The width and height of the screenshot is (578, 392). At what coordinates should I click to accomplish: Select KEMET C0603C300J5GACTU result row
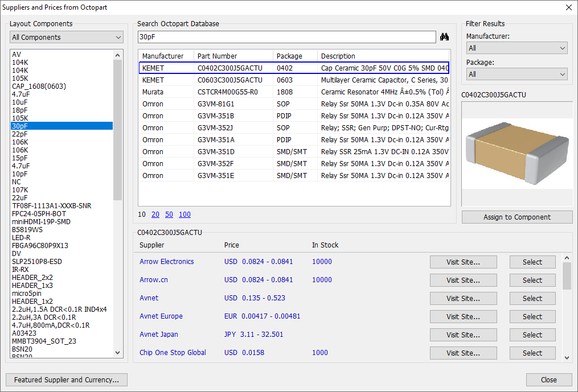(x=294, y=80)
